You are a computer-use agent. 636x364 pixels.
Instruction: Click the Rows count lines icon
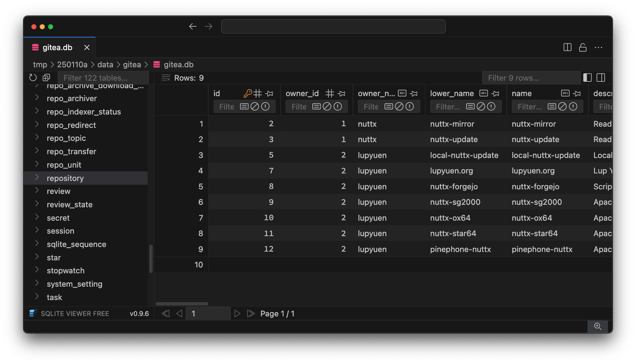[x=166, y=78]
